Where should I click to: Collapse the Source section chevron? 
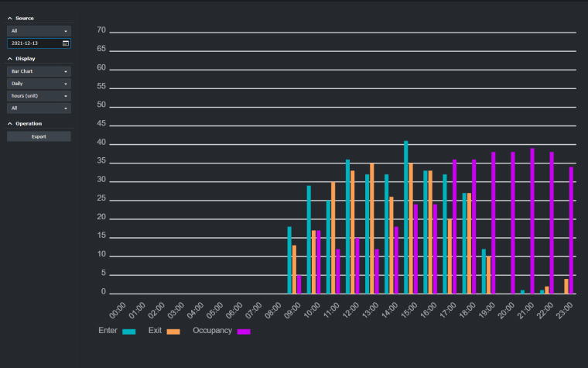tap(10, 18)
